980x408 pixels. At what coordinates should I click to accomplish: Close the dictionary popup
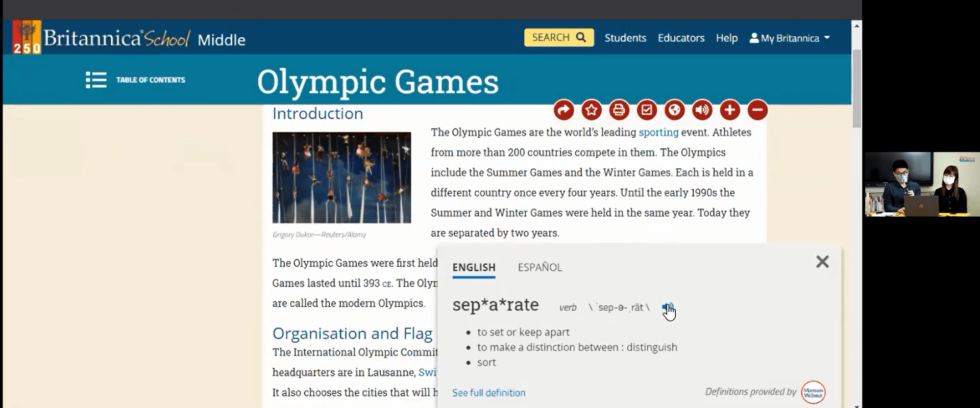tap(822, 262)
